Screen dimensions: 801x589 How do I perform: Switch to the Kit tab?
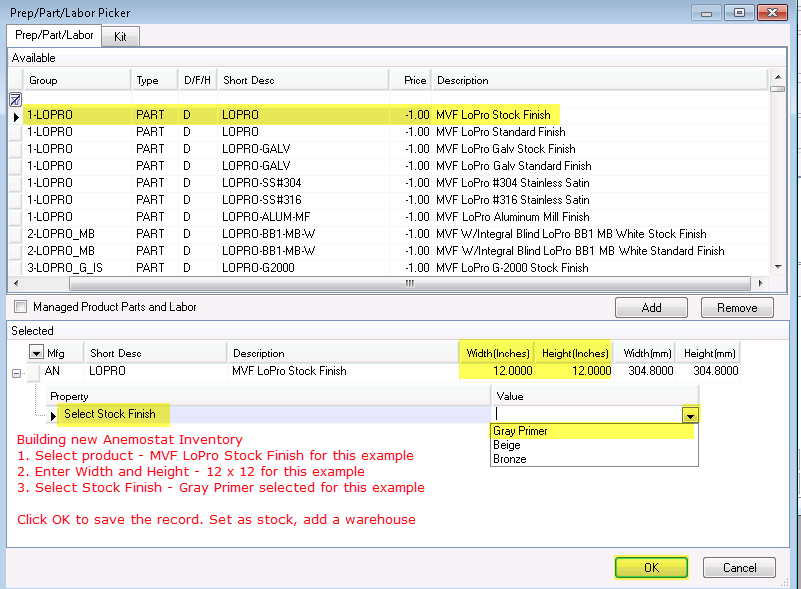(x=121, y=36)
